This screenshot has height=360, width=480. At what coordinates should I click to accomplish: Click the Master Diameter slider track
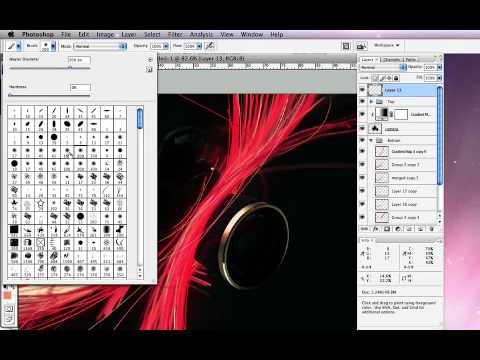50,68
